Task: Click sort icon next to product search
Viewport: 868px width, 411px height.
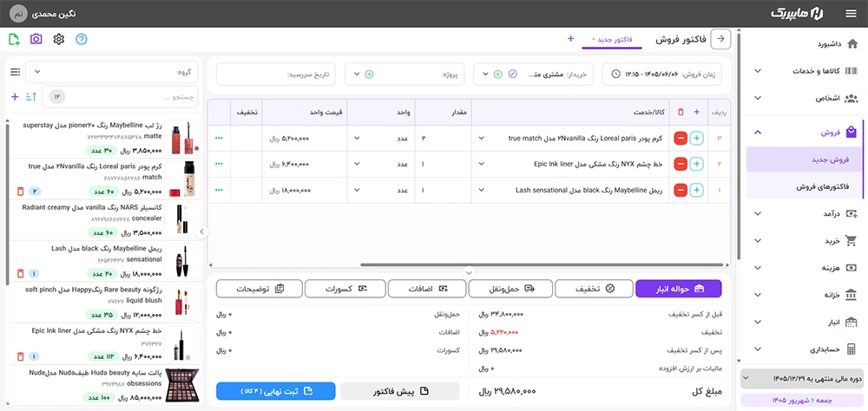Action: pos(31,97)
